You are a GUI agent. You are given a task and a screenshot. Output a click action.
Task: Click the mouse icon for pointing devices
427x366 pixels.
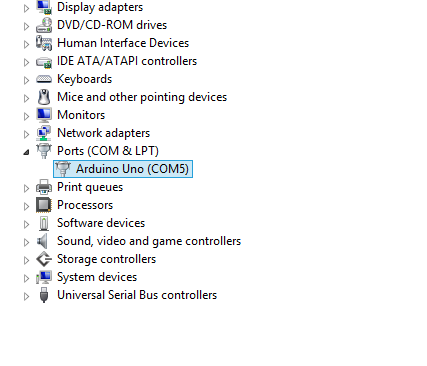click(44, 97)
